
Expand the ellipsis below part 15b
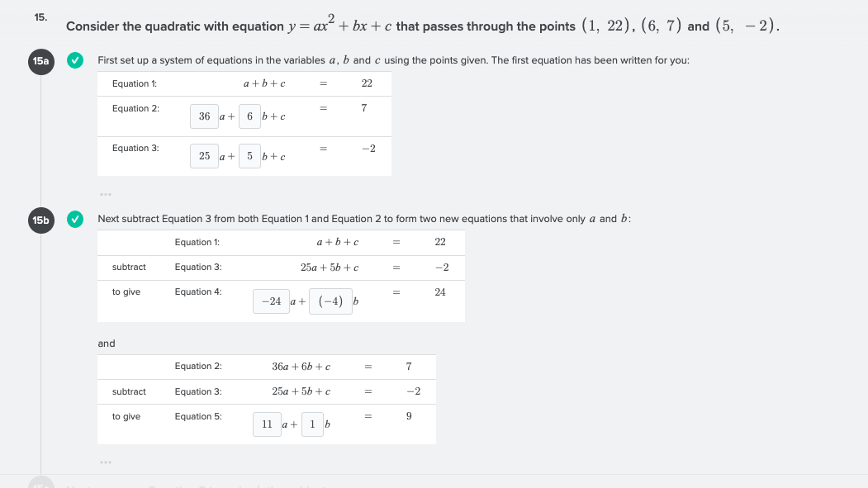pyautogui.click(x=106, y=462)
